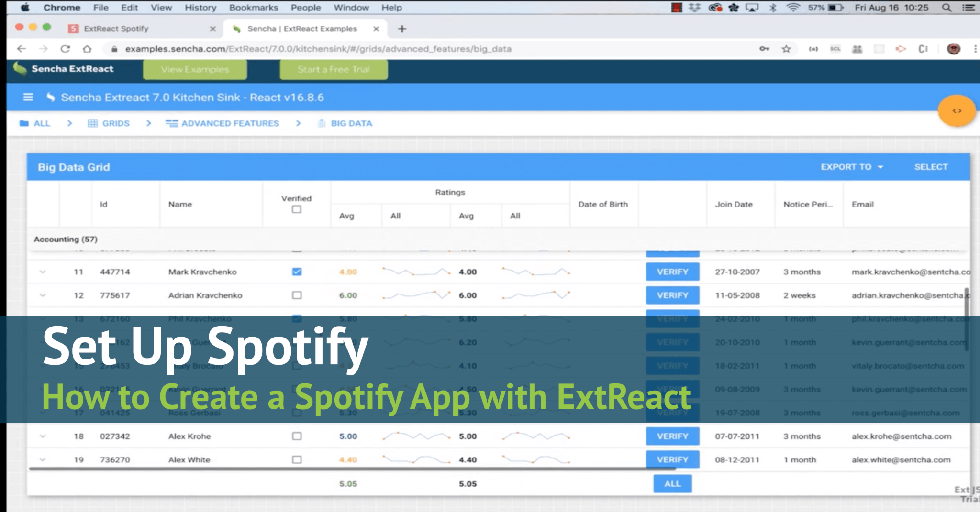Open a new browser tab
Viewport: 980px width, 512px height.
point(402,29)
